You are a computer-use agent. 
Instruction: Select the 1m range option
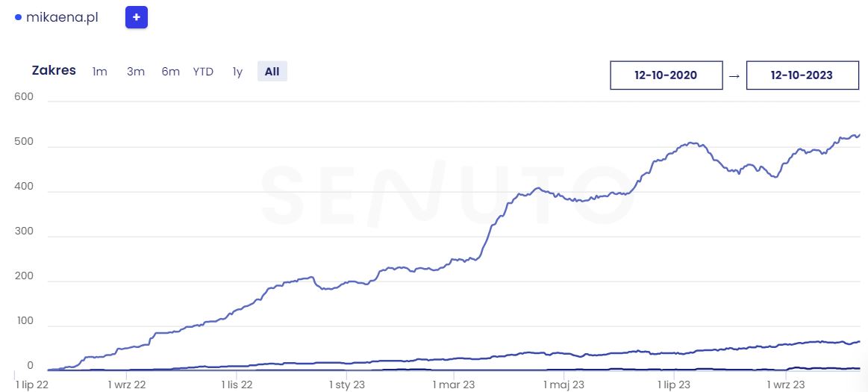point(99,72)
